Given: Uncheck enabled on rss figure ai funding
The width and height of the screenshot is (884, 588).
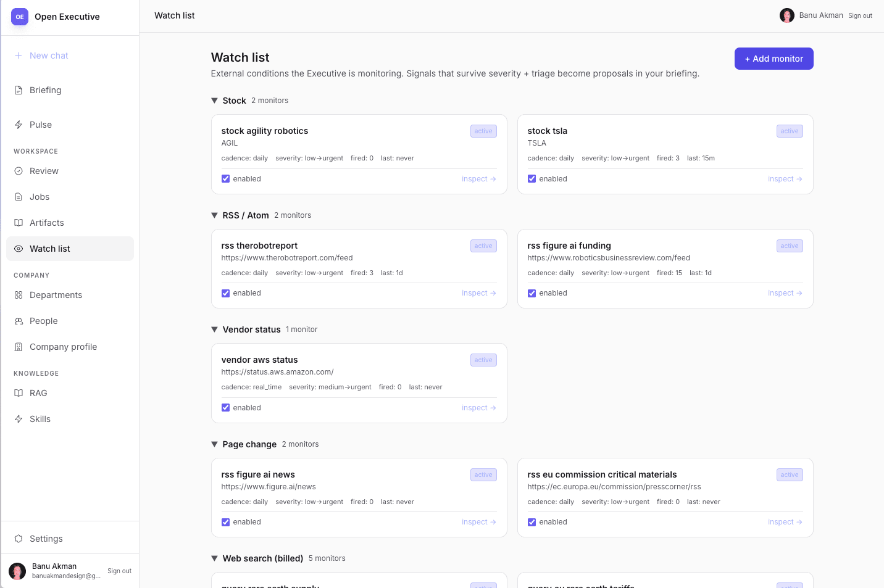Looking at the screenshot, I should click(x=532, y=293).
